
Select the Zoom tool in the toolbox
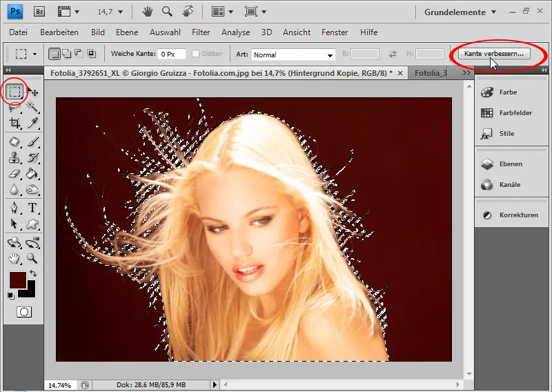coord(32,259)
